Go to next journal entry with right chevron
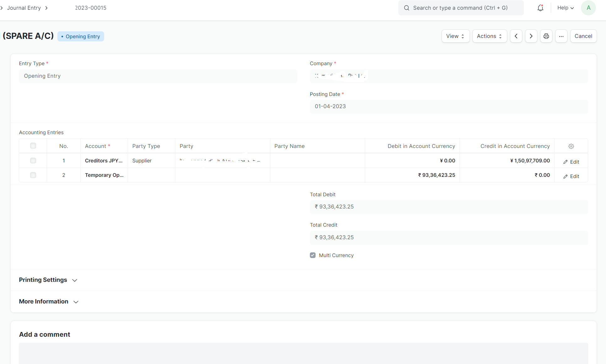Image resolution: width=606 pixels, height=364 pixels. (x=531, y=36)
